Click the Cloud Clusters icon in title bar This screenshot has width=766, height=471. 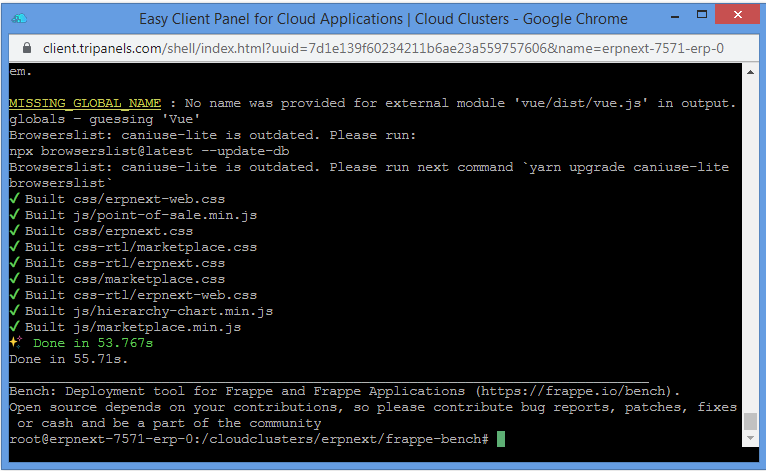click(19, 19)
